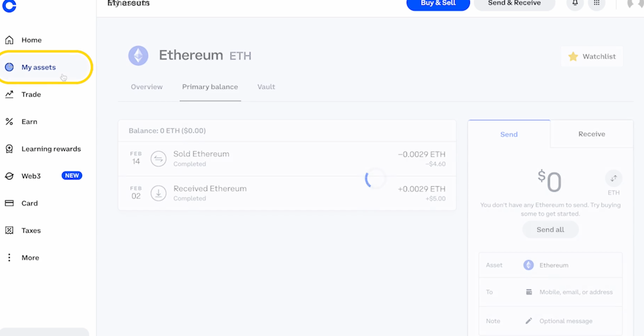Click the Buy & Sell button
This screenshot has height=336, width=644.
[x=438, y=4]
